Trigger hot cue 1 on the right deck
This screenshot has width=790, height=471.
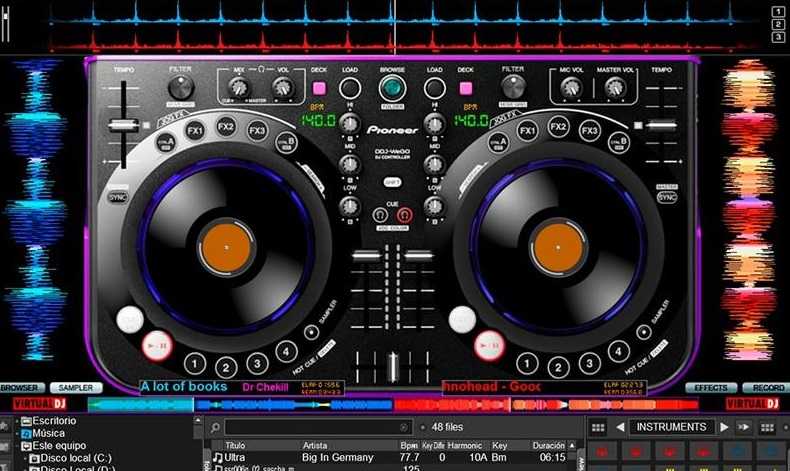pyautogui.click(x=527, y=363)
